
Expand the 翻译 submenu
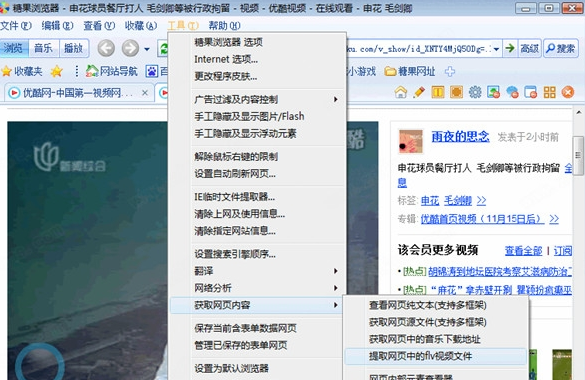point(257,271)
